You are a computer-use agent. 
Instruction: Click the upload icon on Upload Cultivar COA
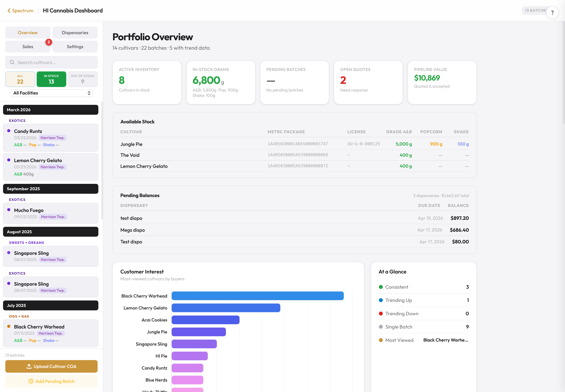click(29, 366)
